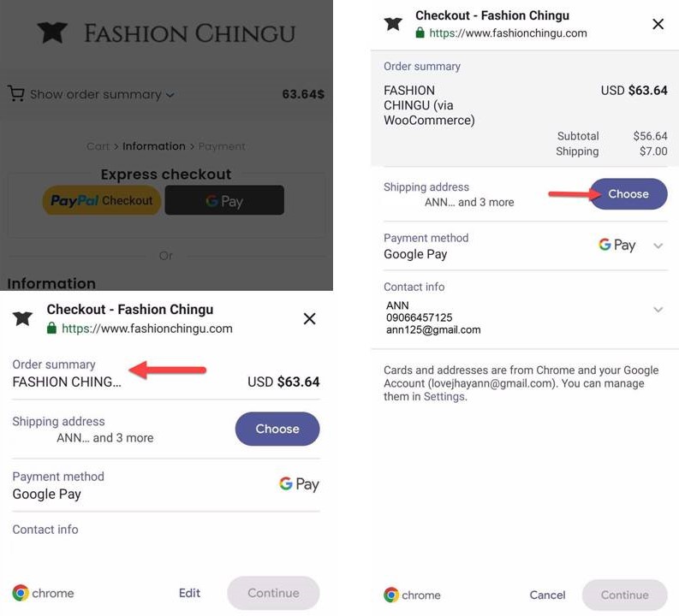Screen dimensions: 679x616
Task: Click Choose button in left checkout sheet
Action: tap(277, 429)
